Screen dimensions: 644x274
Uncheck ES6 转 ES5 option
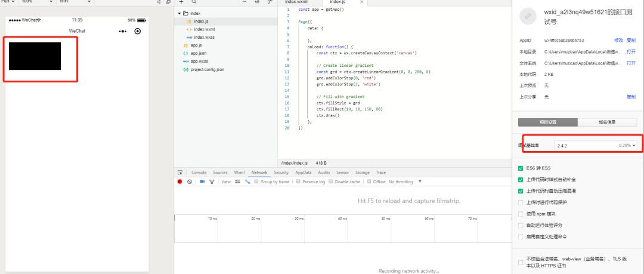click(521, 168)
